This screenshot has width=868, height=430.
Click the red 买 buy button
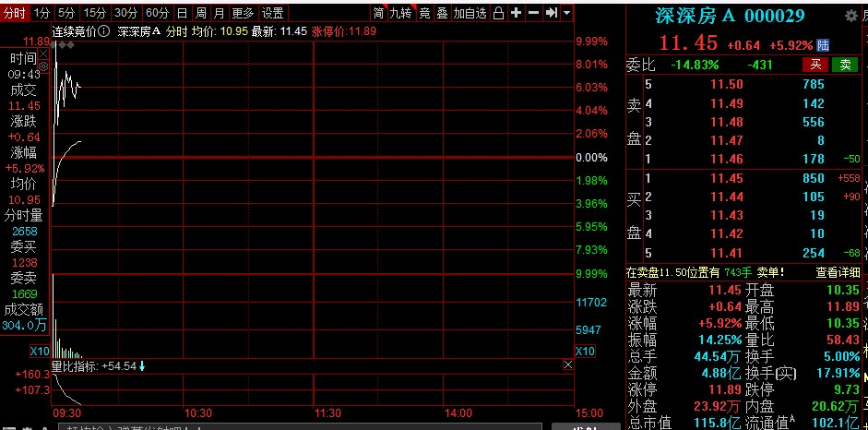(816, 65)
